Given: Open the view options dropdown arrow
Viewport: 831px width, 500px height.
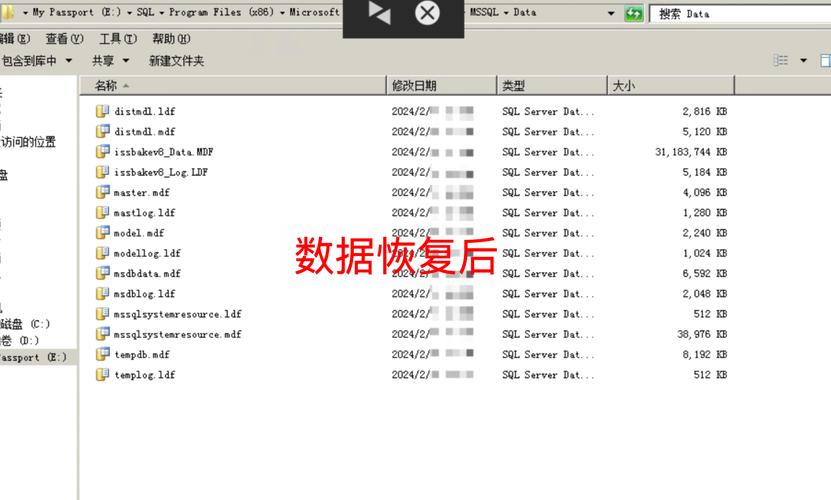Looking at the screenshot, I should (803, 60).
